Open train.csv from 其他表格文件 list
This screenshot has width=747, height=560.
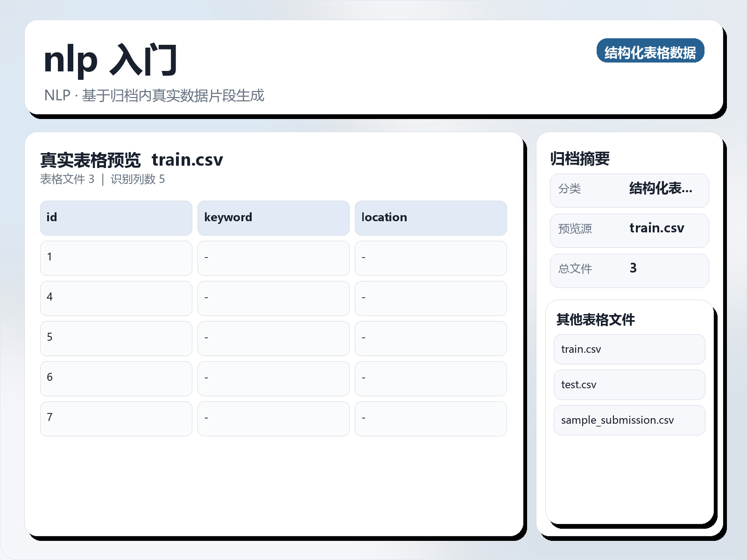pos(629,349)
